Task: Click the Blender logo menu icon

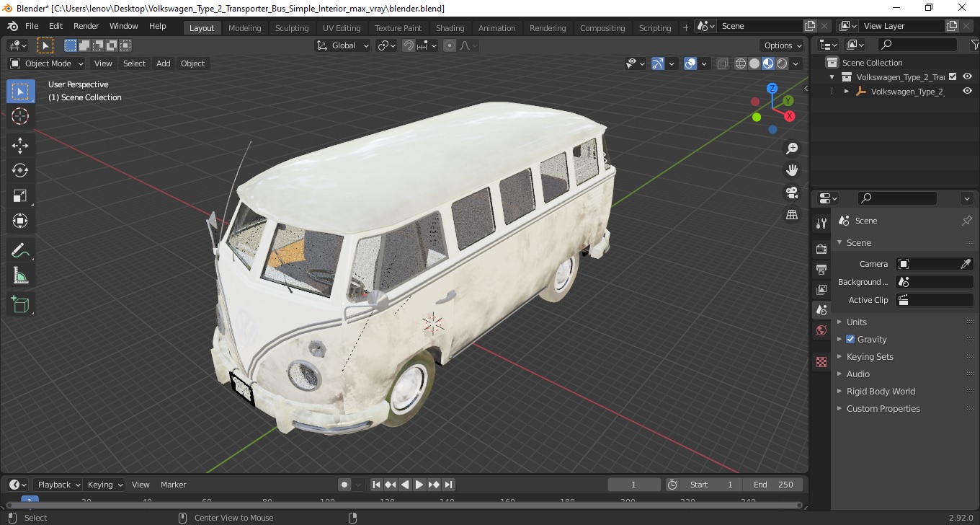Action: [x=12, y=26]
